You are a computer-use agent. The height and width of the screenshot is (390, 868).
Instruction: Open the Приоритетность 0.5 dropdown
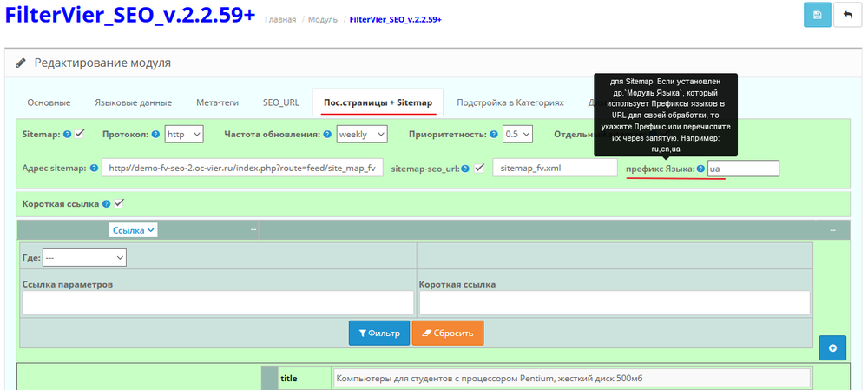pos(517,134)
